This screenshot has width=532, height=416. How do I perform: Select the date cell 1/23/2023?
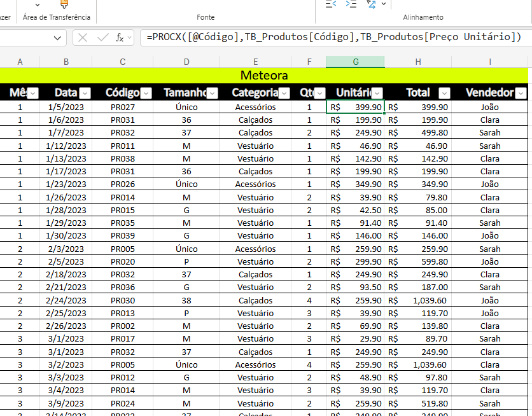pyautogui.click(x=66, y=184)
